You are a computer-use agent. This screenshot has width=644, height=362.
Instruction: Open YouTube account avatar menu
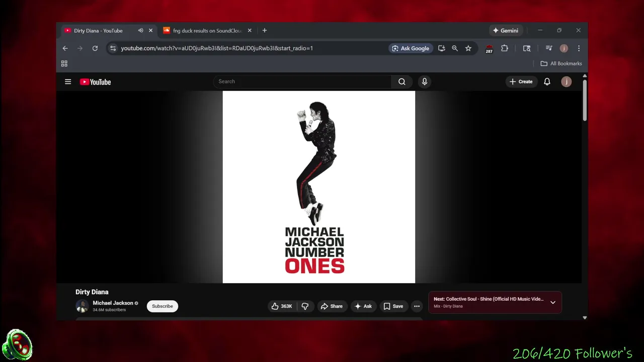click(x=567, y=81)
